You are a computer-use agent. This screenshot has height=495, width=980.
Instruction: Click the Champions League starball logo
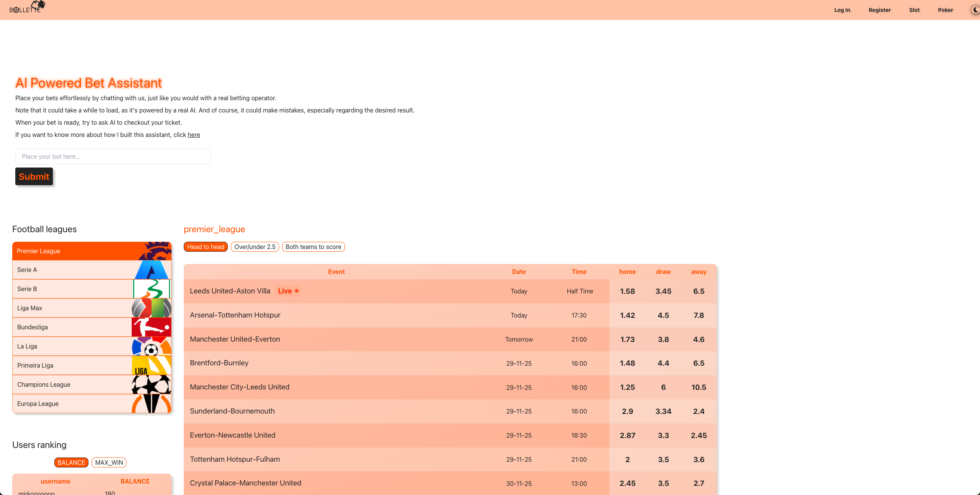pos(152,385)
